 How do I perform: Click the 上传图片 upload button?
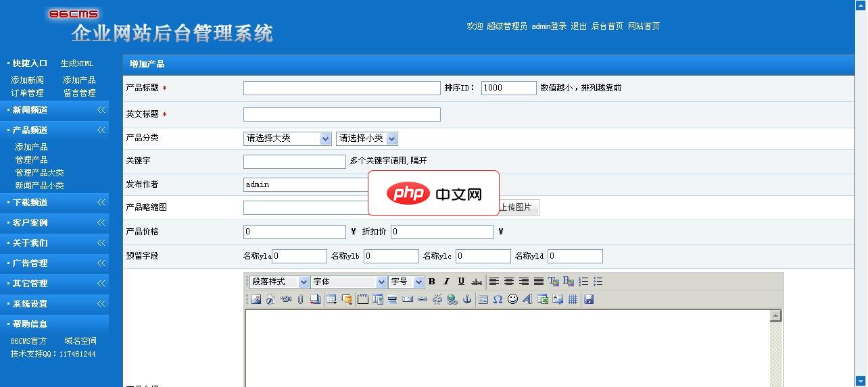[x=517, y=207]
